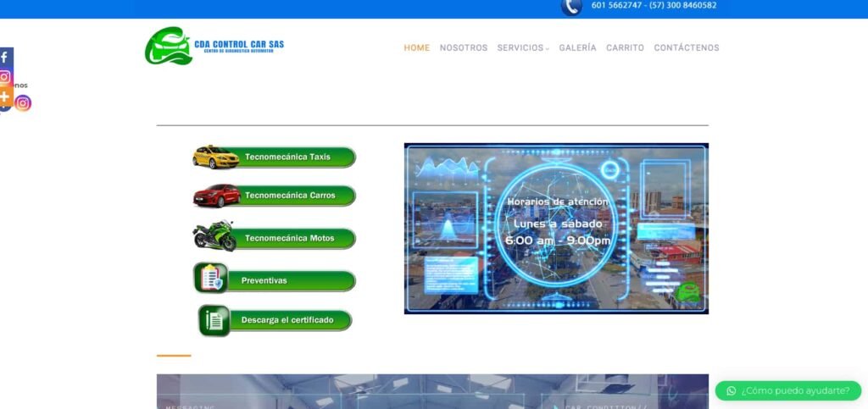This screenshot has width=868, height=409.
Task: Click the green motorcycle image
Action: coord(214,235)
